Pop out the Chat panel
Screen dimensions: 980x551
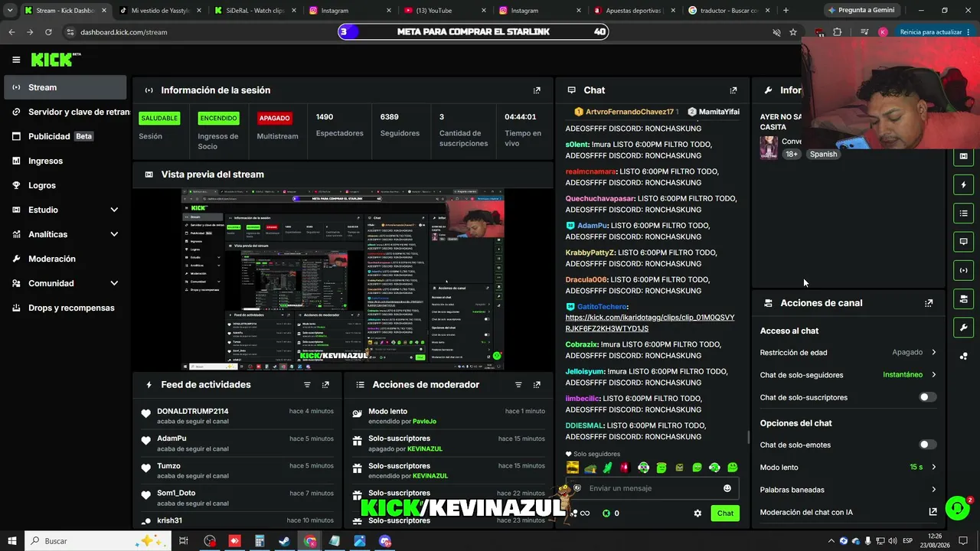point(733,90)
